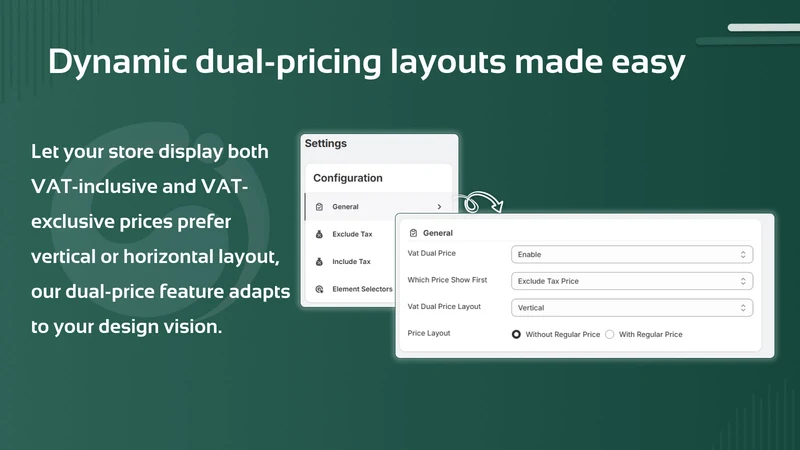Click the Price Layout label

coord(429,333)
